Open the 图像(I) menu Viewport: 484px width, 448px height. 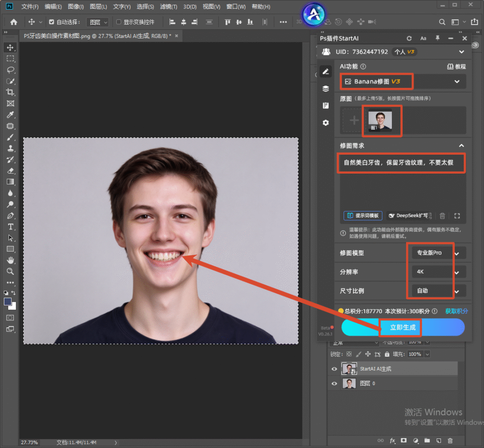[x=76, y=7]
